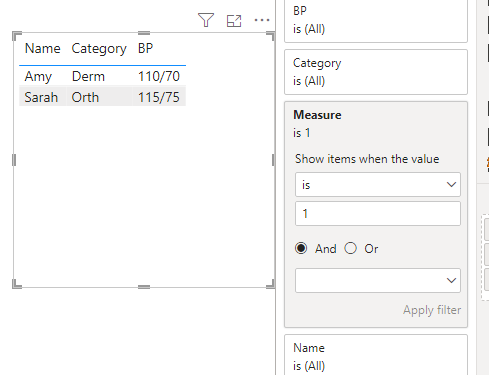Select the And radio button
Screen dimensions: 489x375
[x=301, y=248]
